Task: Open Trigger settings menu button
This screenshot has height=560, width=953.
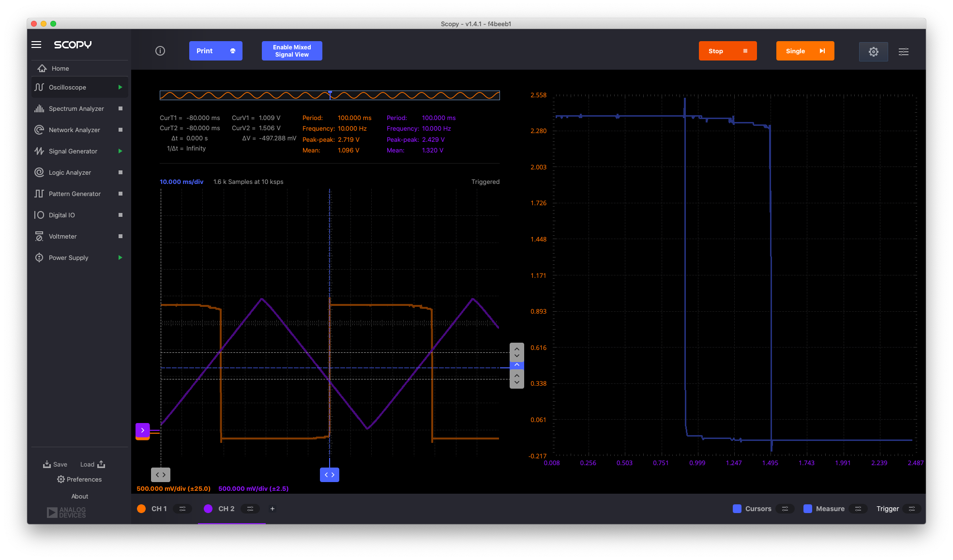Action: [x=912, y=509]
